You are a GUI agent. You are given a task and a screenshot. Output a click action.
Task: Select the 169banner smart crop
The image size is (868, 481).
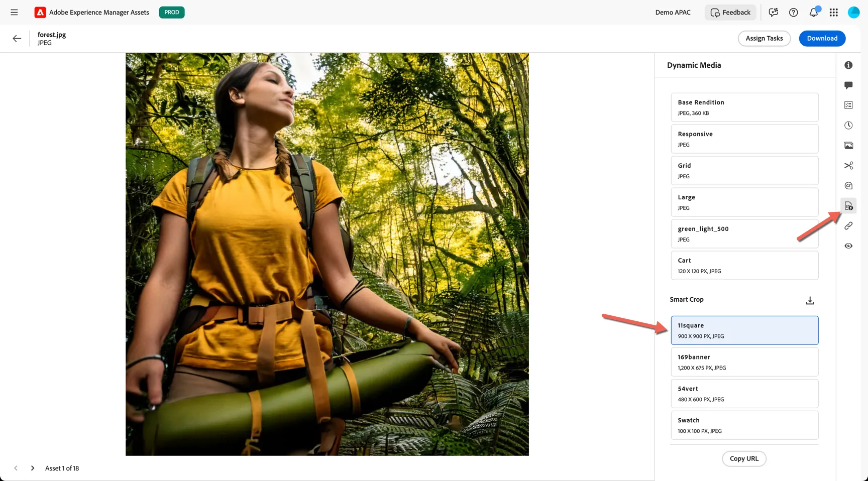[x=744, y=362]
